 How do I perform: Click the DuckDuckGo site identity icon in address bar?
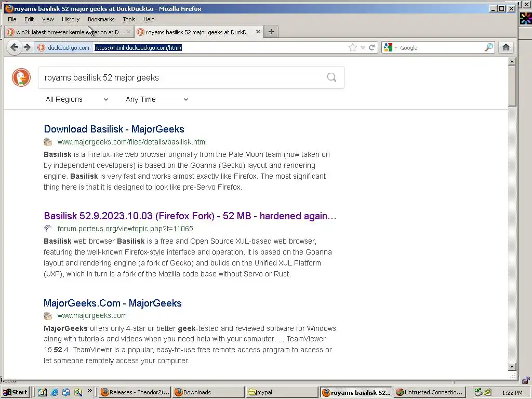(x=41, y=48)
